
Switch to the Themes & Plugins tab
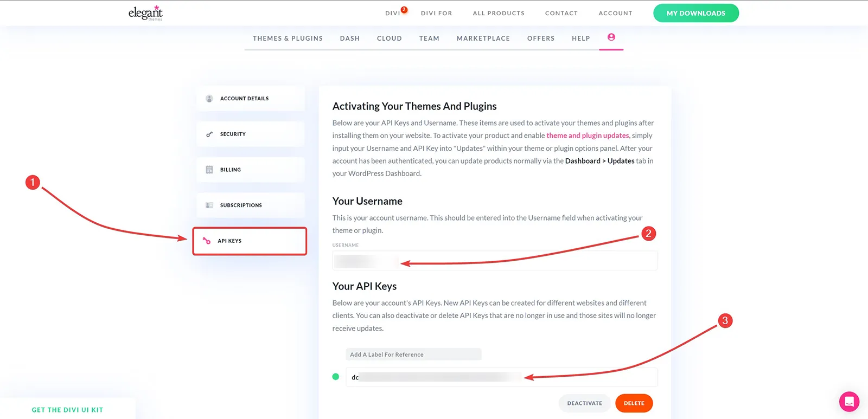point(288,38)
